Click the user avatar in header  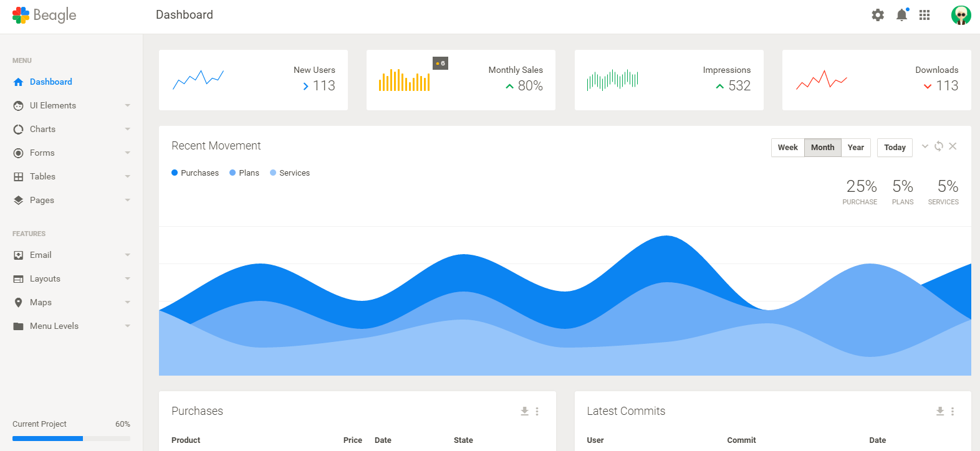[961, 15]
